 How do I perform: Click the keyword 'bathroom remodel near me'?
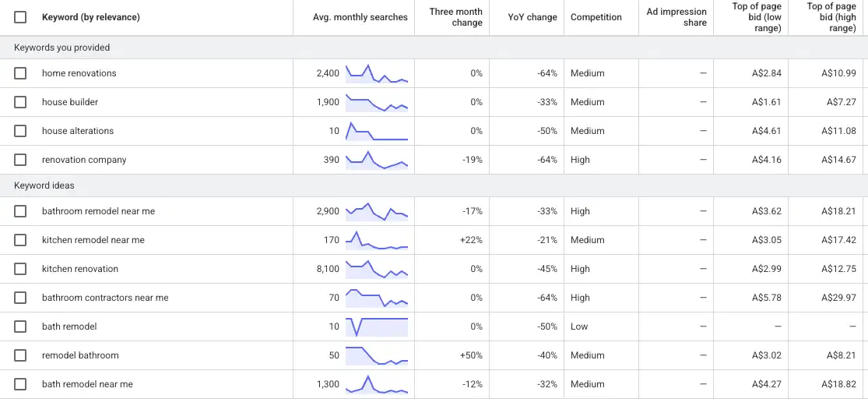tap(99, 211)
